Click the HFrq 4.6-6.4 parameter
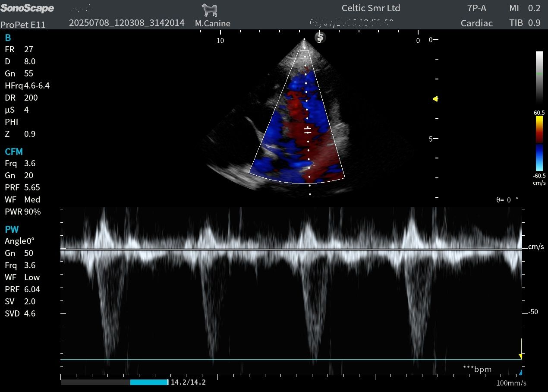Viewport: 548px width, 392px height. point(27,85)
